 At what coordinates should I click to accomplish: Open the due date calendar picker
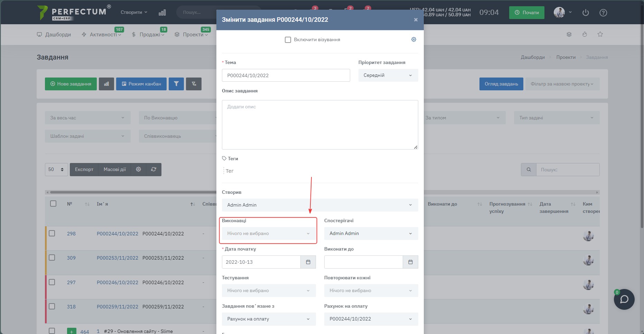[x=411, y=262]
